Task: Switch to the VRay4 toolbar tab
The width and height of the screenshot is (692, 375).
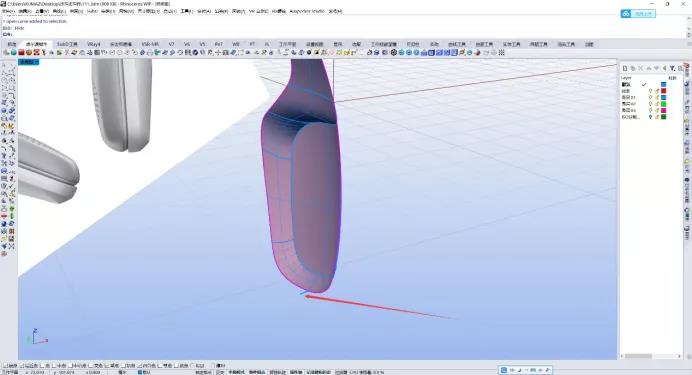Action: click(x=94, y=44)
